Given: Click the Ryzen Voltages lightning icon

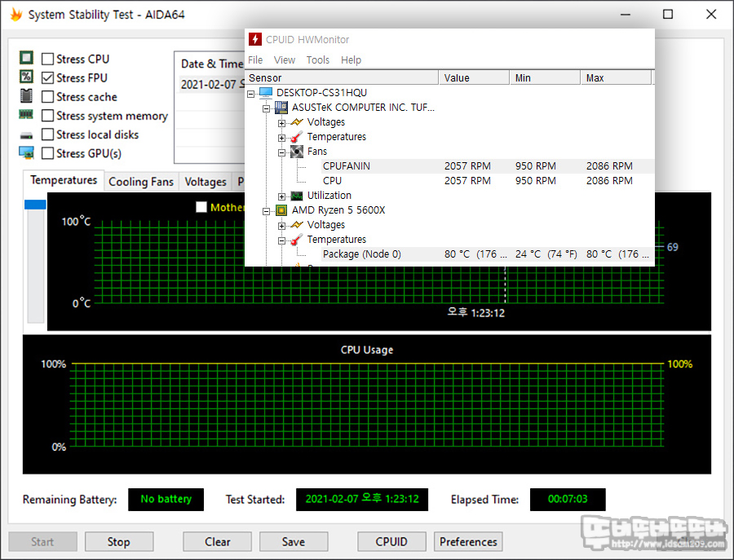Looking at the screenshot, I should click(297, 225).
